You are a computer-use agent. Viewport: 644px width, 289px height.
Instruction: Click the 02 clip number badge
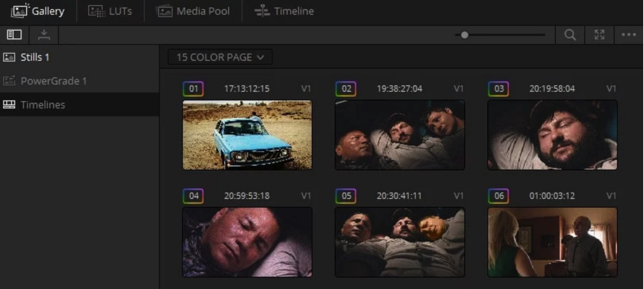tap(346, 89)
